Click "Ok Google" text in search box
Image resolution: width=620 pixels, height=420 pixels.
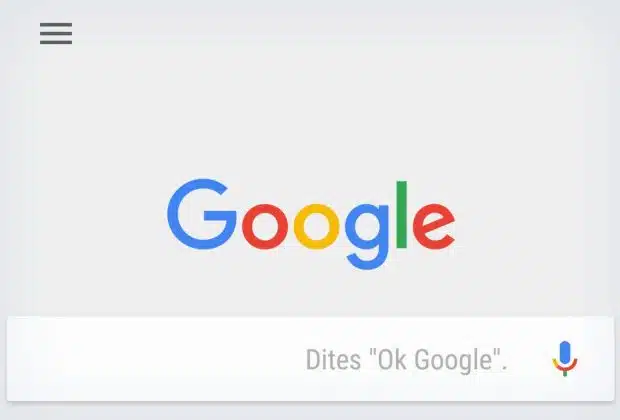point(435,360)
